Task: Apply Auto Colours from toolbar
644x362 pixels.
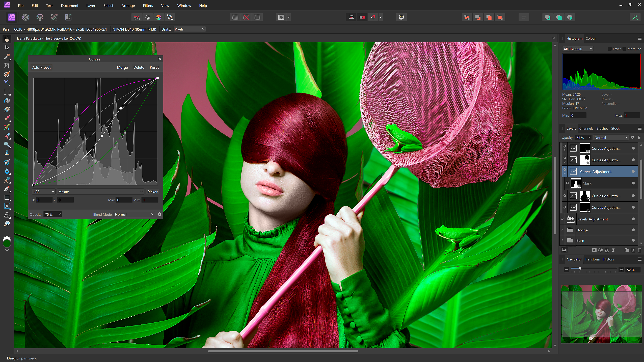Action: [x=159, y=17]
